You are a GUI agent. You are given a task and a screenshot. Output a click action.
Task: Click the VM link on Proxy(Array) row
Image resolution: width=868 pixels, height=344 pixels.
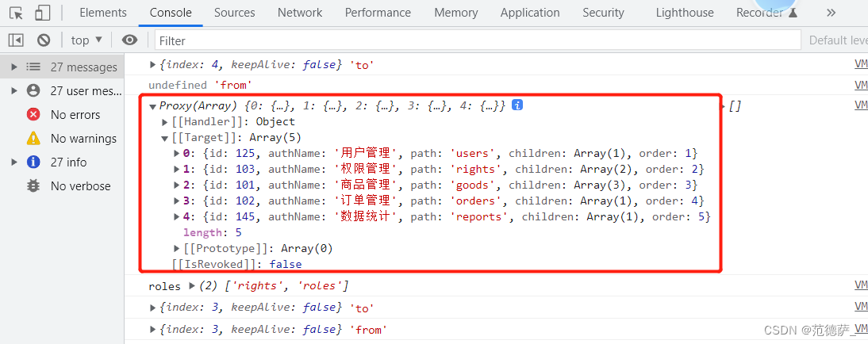pos(861,105)
